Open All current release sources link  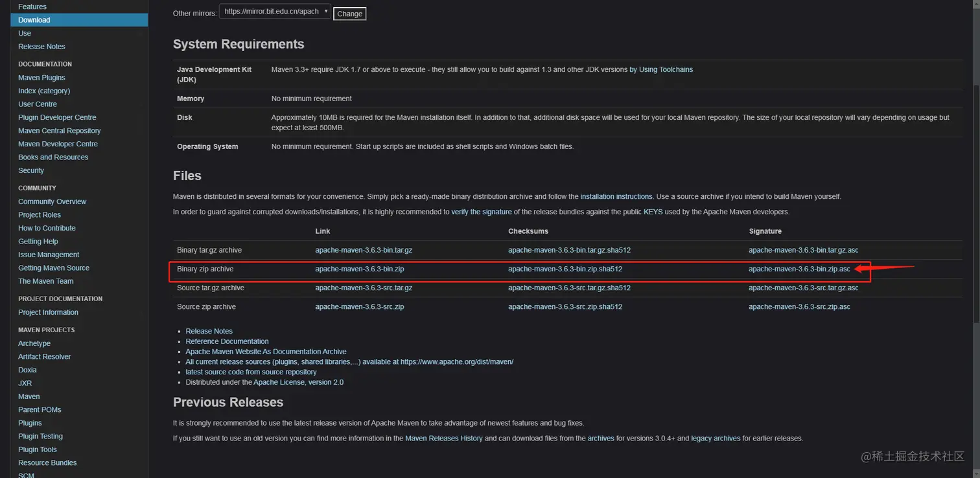tap(349, 362)
